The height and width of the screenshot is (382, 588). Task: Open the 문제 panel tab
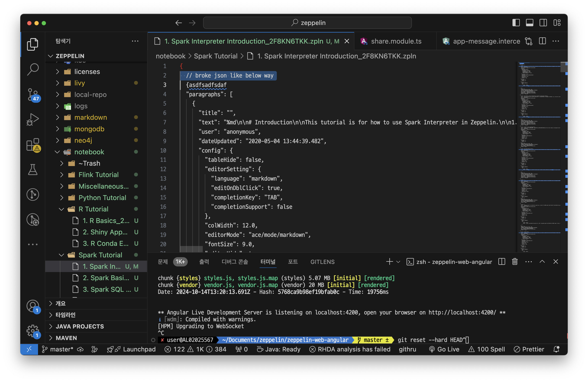163,262
